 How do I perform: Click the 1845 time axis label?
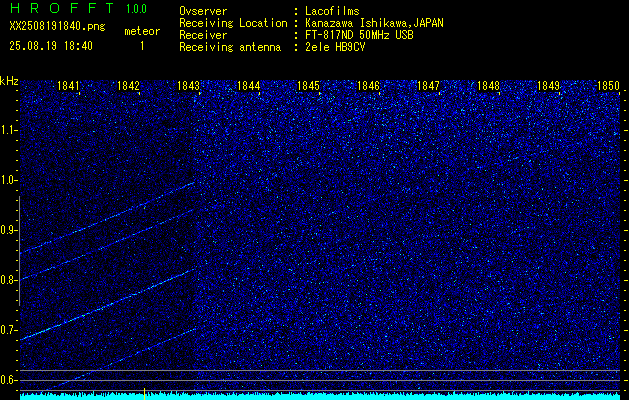pos(308,85)
